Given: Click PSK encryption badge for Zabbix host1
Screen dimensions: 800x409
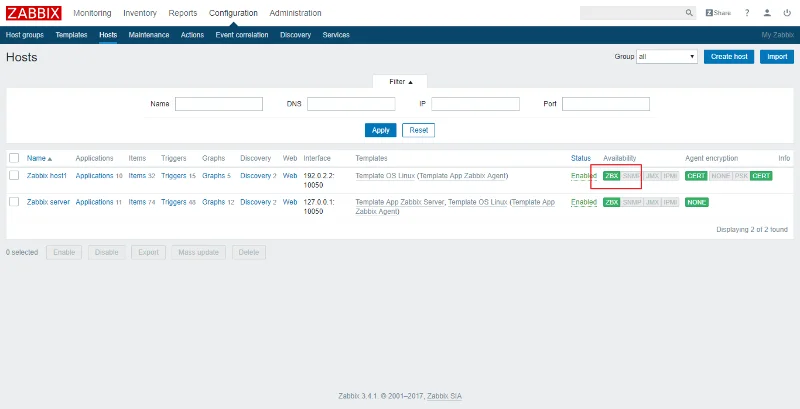Looking at the screenshot, I should point(741,176).
